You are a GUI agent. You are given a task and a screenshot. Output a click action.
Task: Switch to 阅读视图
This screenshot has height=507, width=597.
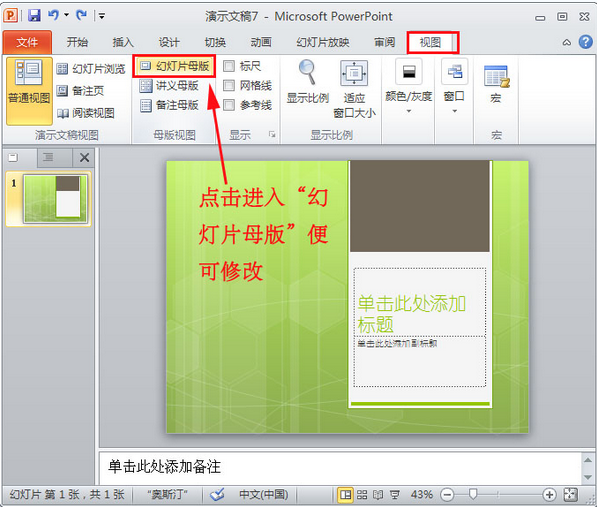[86, 113]
